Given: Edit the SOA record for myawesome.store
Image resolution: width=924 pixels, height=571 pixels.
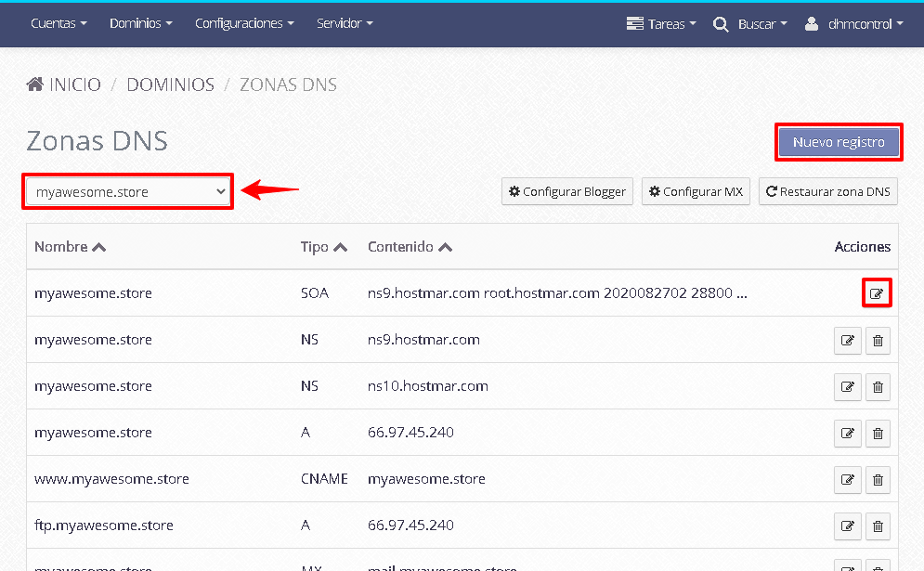Looking at the screenshot, I should (x=876, y=293).
